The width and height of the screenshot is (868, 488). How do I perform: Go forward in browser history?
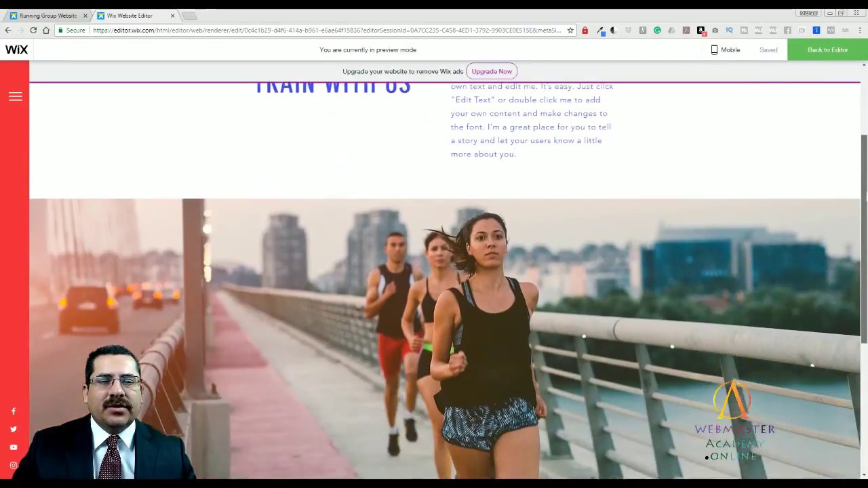[x=20, y=30]
